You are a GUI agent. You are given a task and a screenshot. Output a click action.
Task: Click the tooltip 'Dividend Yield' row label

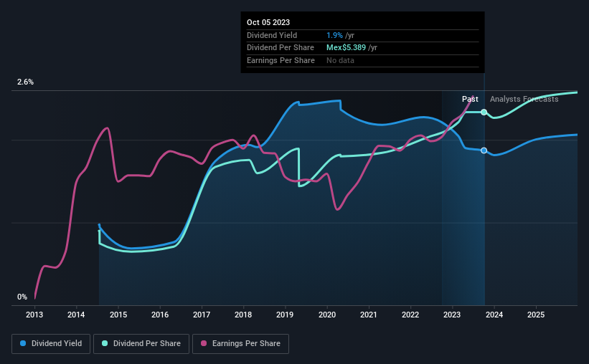point(272,35)
